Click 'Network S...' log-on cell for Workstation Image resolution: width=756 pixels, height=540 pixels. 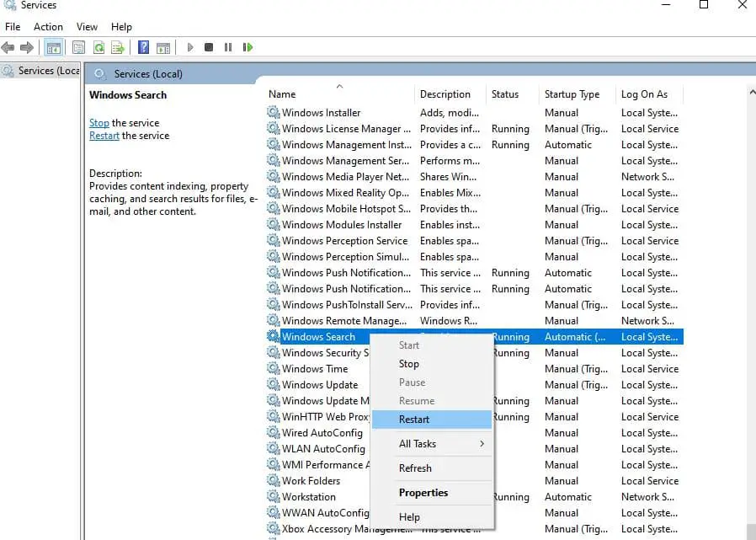[647, 496]
